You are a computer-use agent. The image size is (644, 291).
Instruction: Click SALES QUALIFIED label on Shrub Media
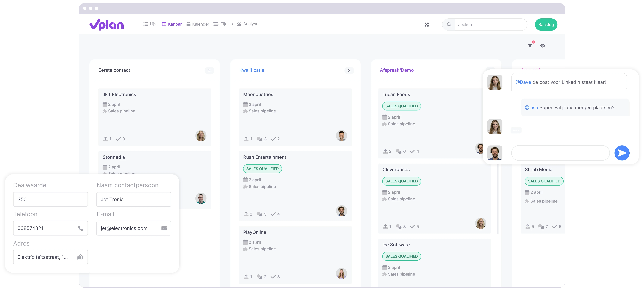(x=544, y=181)
